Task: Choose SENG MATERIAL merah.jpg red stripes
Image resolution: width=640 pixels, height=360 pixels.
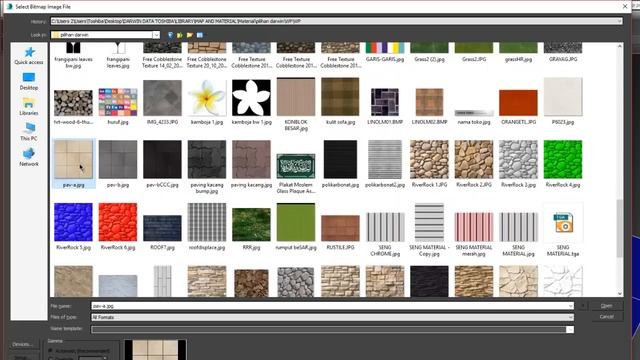Action: (x=474, y=227)
